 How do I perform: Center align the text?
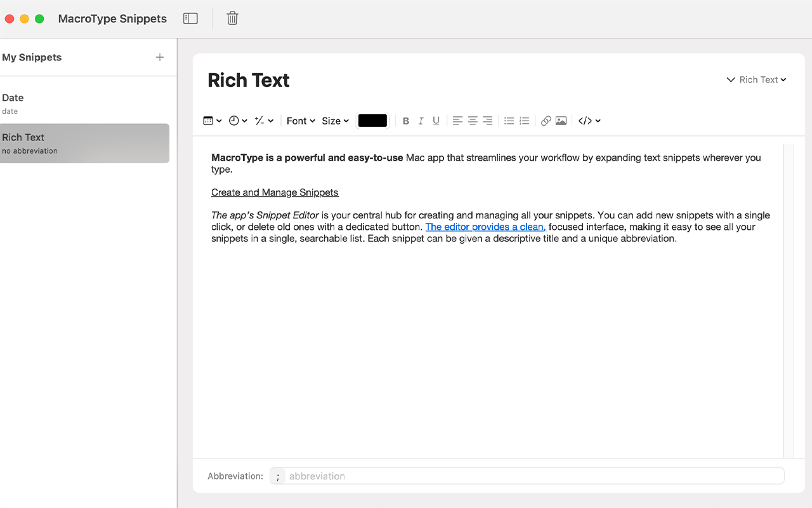pyautogui.click(x=473, y=121)
